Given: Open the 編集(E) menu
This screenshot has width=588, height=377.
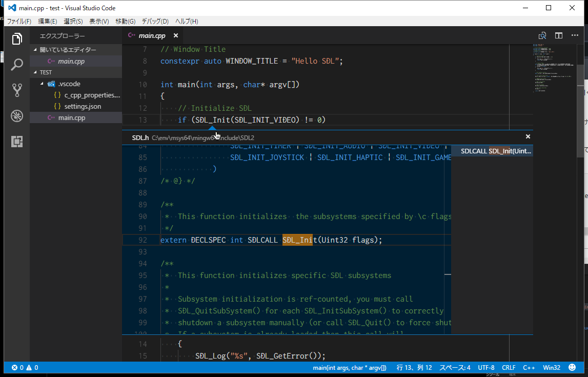Looking at the screenshot, I should click(48, 22).
